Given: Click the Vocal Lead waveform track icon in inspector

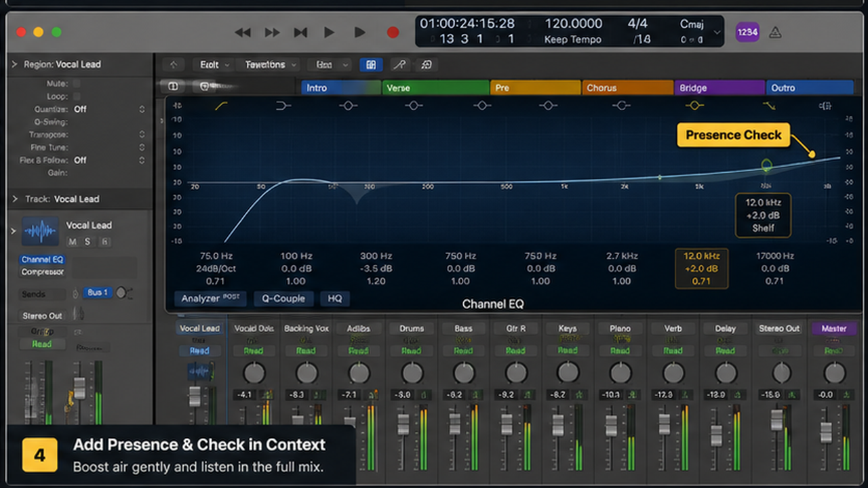Looking at the screenshot, I should click(41, 231).
